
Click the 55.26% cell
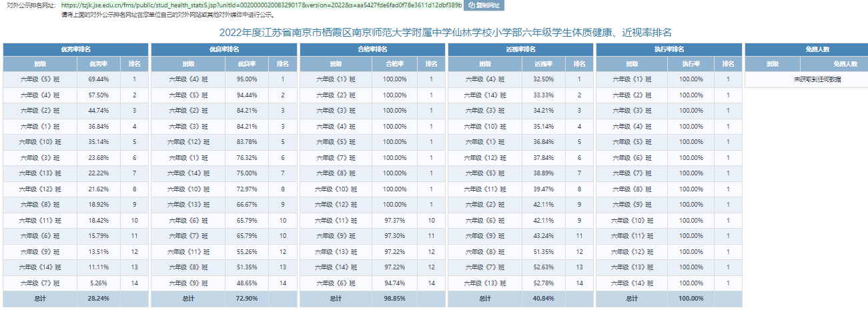click(x=246, y=251)
